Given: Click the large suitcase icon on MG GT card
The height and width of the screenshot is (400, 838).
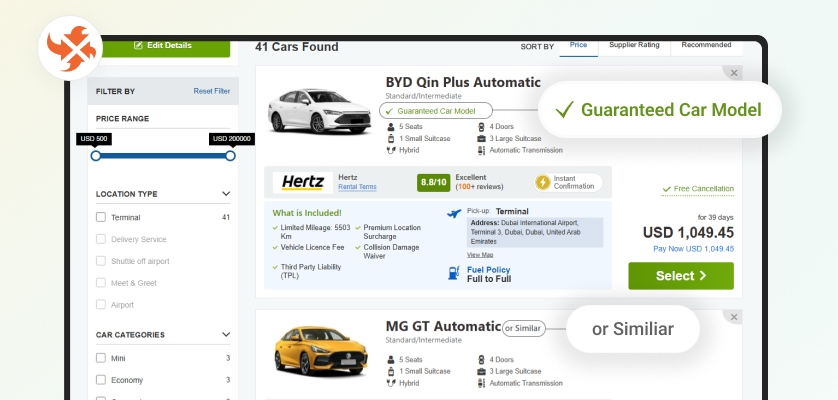Looking at the screenshot, I should (x=481, y=371).
